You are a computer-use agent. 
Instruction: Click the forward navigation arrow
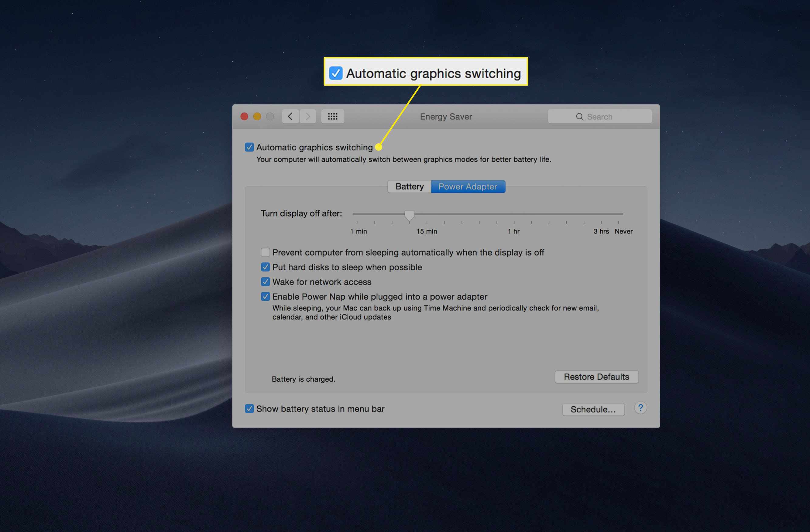point(307,116)
